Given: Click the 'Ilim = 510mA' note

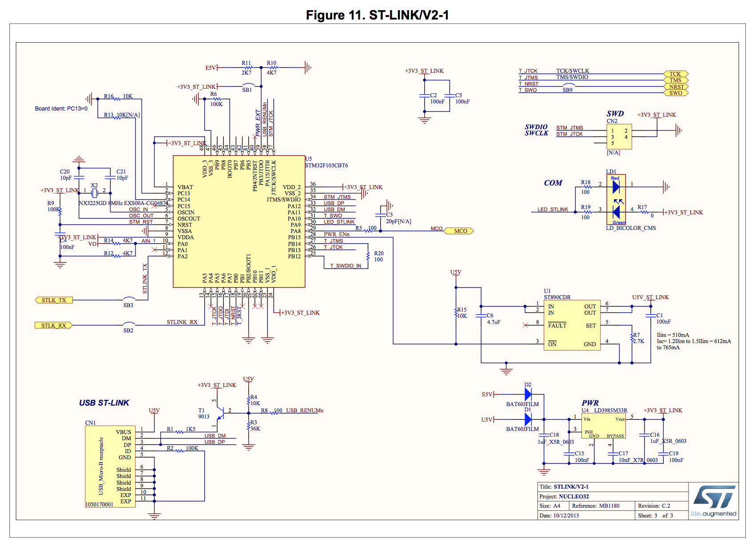Looking at the screenshot, I should (x=673, y=335).
